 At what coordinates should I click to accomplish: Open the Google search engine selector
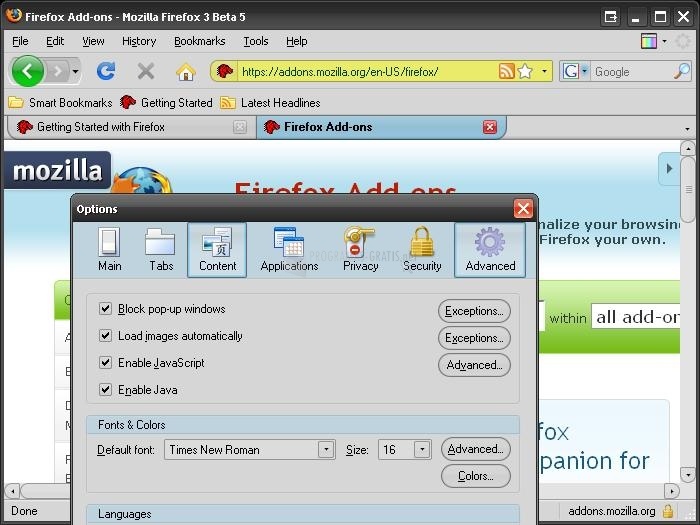point(575,71)
